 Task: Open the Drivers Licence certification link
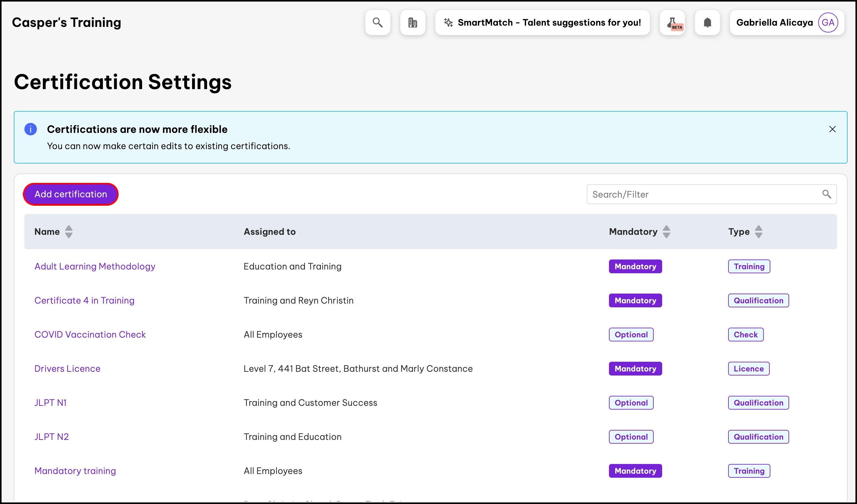pyautogui.click(x=67, y=368)
